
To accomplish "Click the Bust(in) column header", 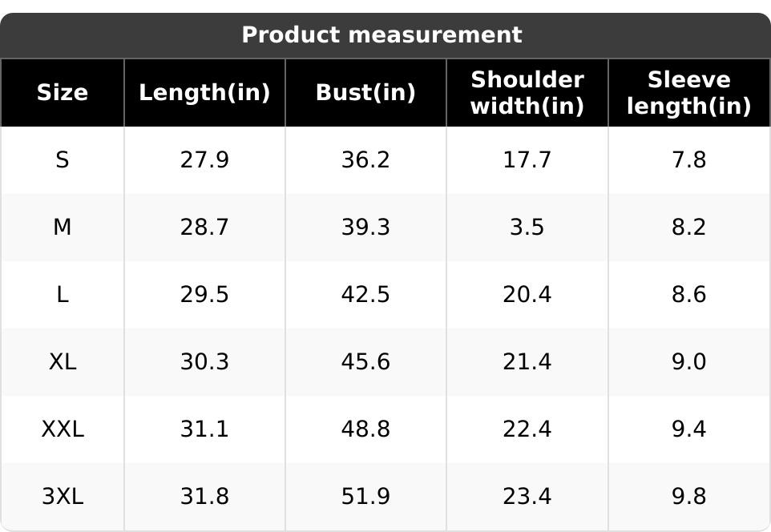I will click(x=365, y=93).
